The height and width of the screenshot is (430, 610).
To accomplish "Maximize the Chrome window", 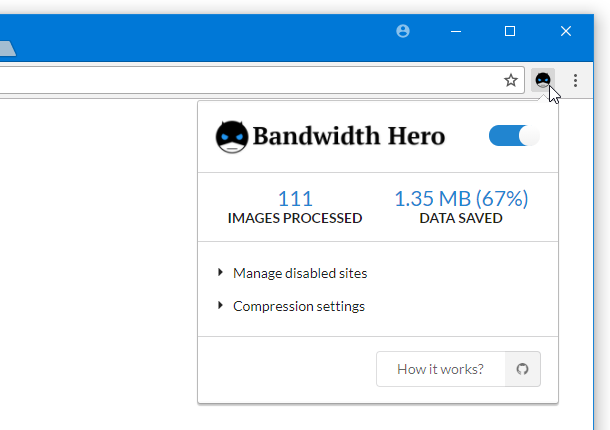I will pos(510,31).
